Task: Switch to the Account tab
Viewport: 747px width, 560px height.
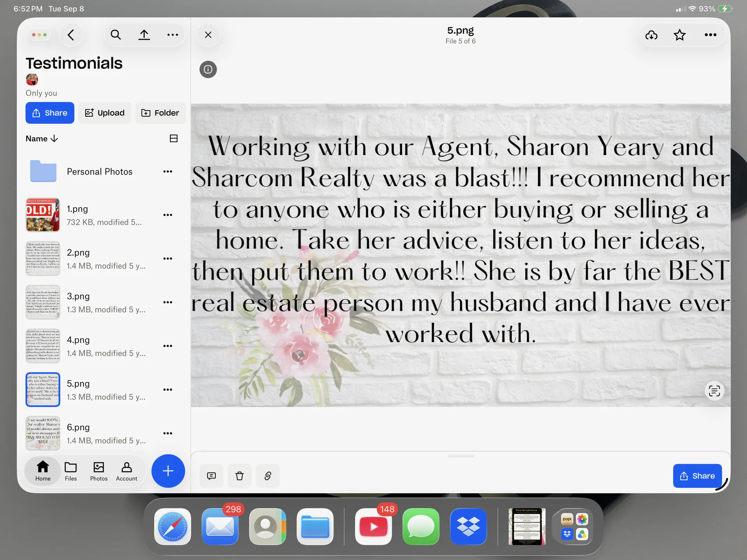Action: point(126,471)
